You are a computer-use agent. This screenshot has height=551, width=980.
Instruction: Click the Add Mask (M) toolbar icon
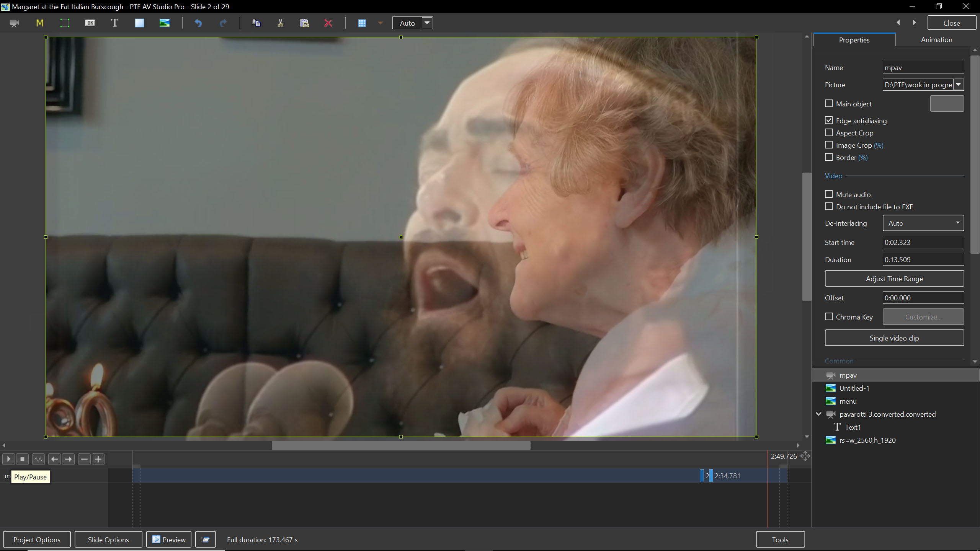pyautogui.click(x=39, y=23)
